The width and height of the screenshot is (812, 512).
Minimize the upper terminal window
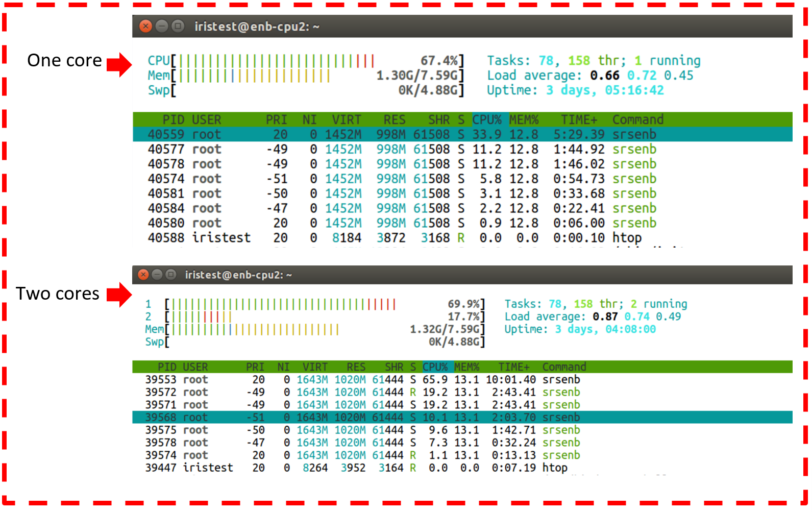[x=162, y=26]
